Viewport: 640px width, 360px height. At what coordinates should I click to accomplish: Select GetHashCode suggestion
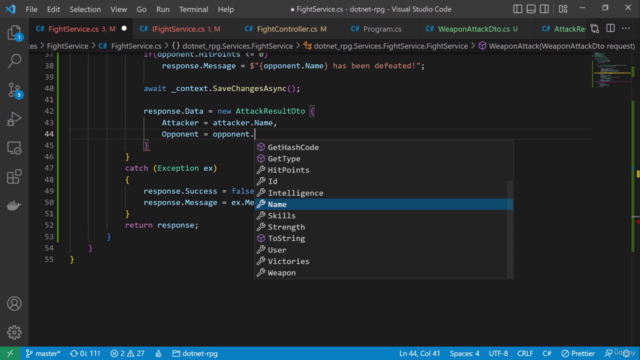coord(384,147)
